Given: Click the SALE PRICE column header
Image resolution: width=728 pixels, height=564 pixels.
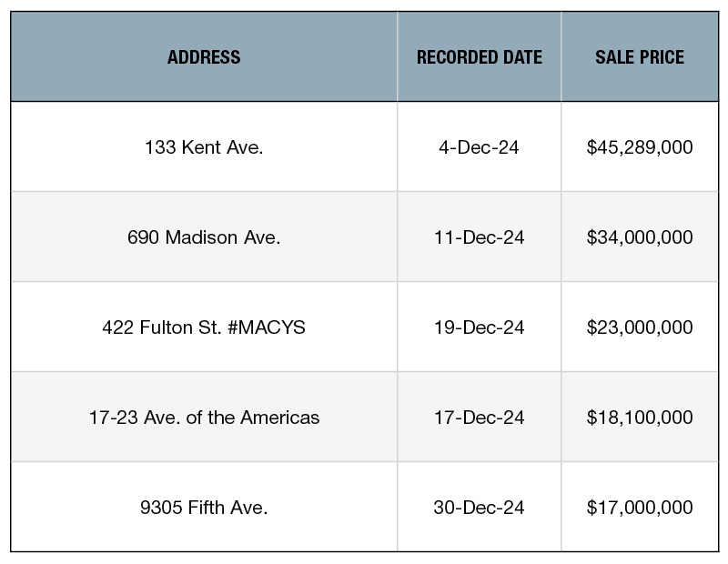Looking at the screenshot, I should coord(640,56).
